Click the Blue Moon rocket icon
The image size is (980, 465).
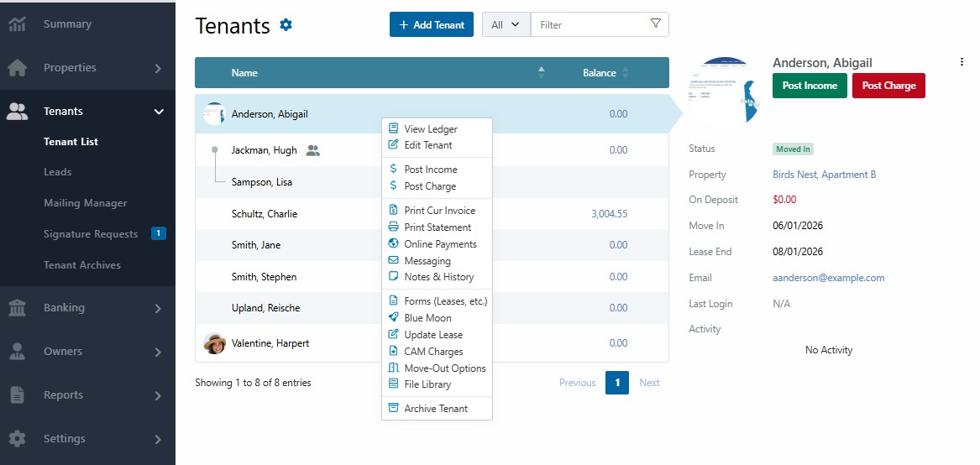(x=393, y=317)
